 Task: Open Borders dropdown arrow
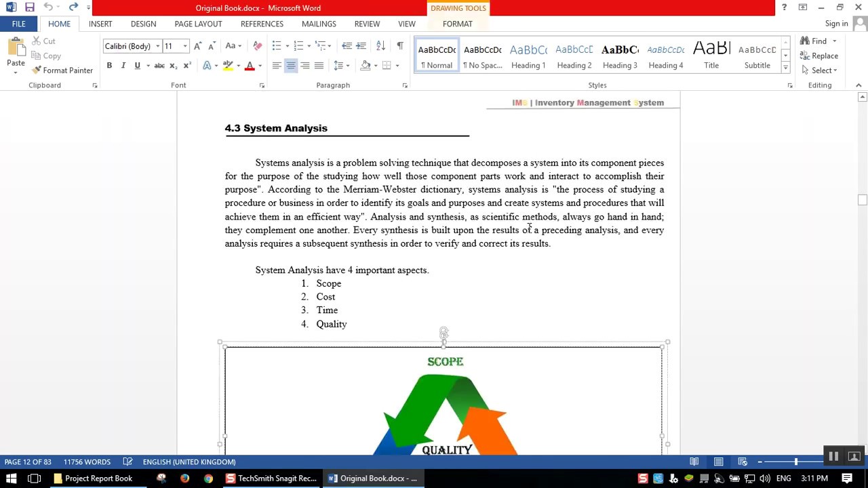tap(397, 66)
